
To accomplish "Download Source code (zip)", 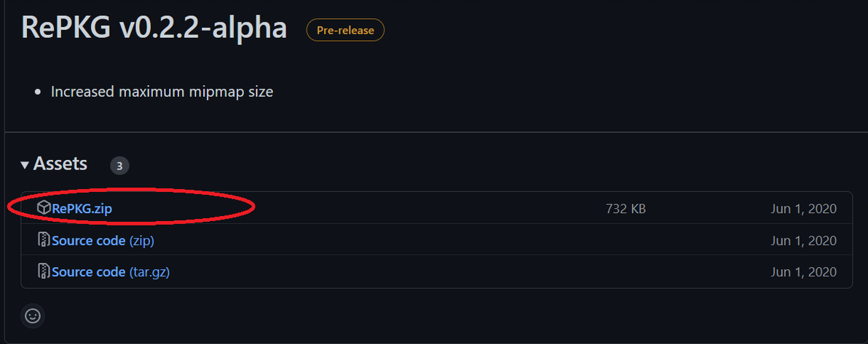I will tap(103, 241).
